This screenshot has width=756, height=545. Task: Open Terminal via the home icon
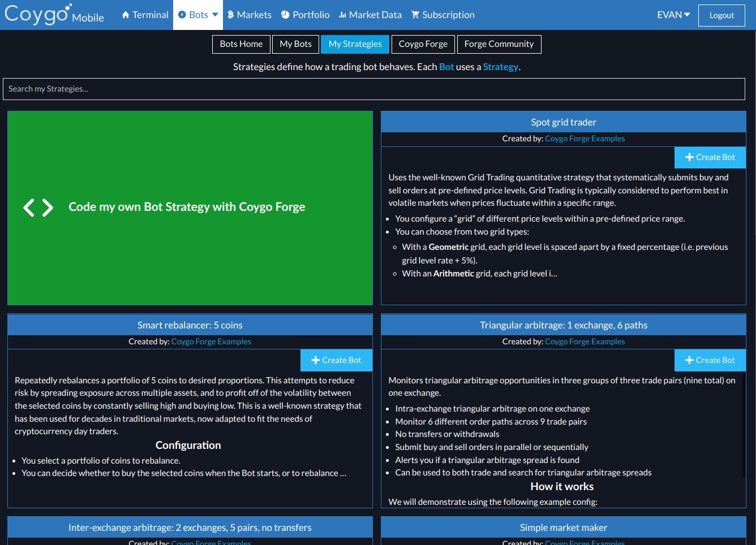click(x=126, y=15)
